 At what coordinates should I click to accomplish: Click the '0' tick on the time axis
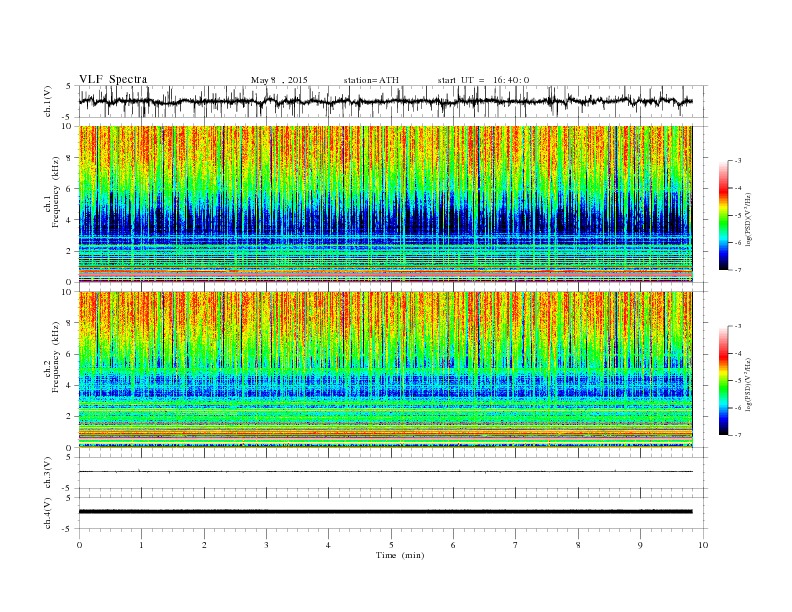79,545
